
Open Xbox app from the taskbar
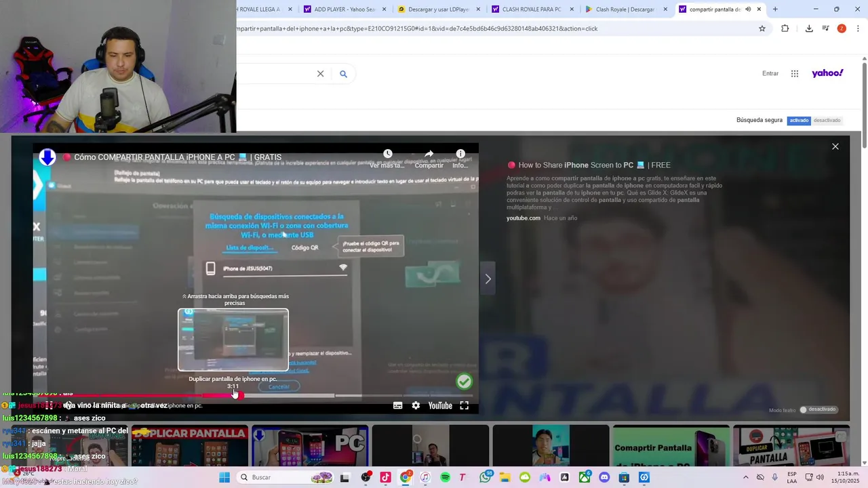[x=585, y=477]
